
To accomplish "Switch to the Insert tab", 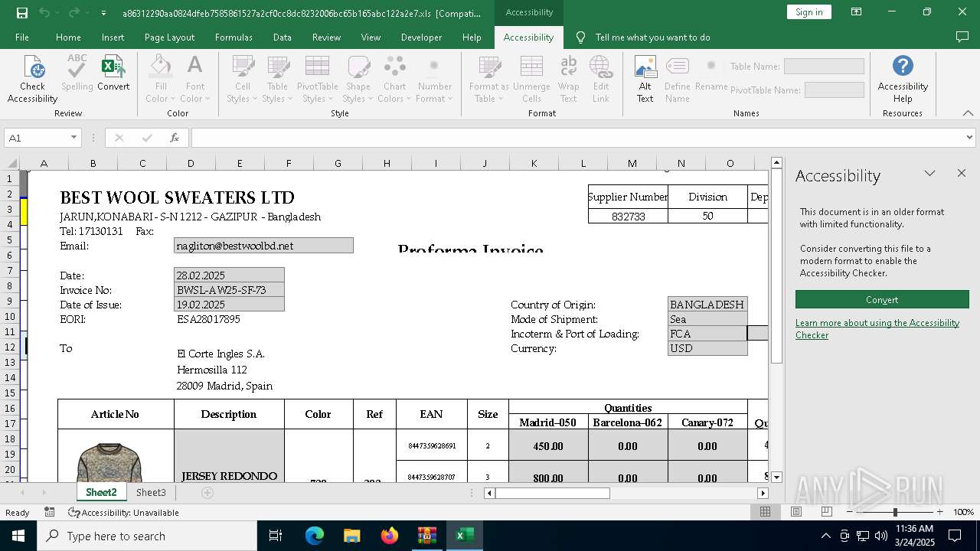I will (113, 37).
